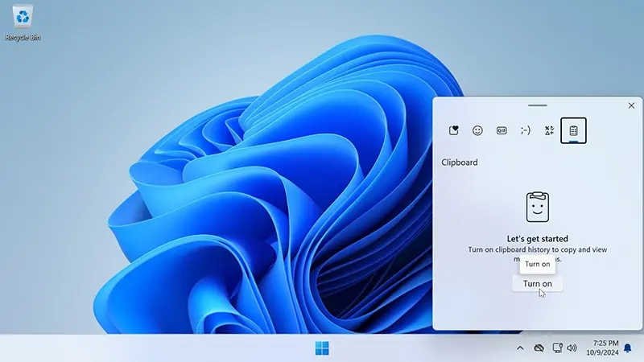Open the network status tray icon
This screenshot has height=362, width=644.
tap(557, 348)
